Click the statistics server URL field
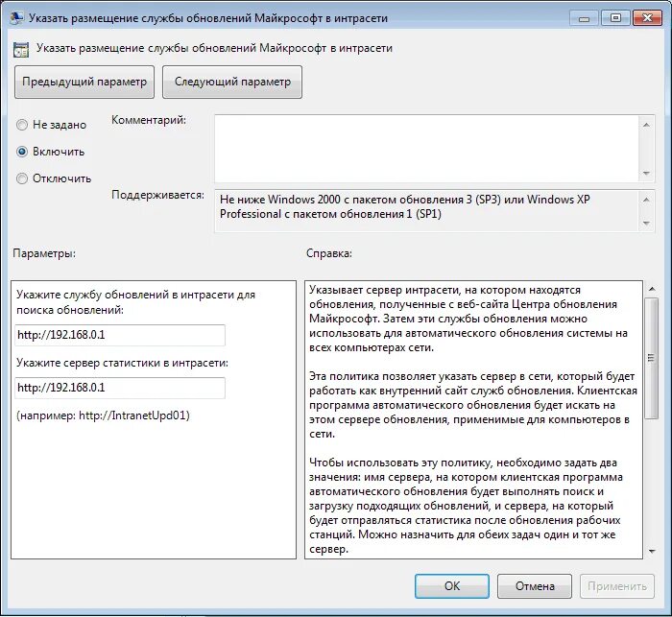The image size is (672, 617). pyautogui.click(x=120, y=388)
